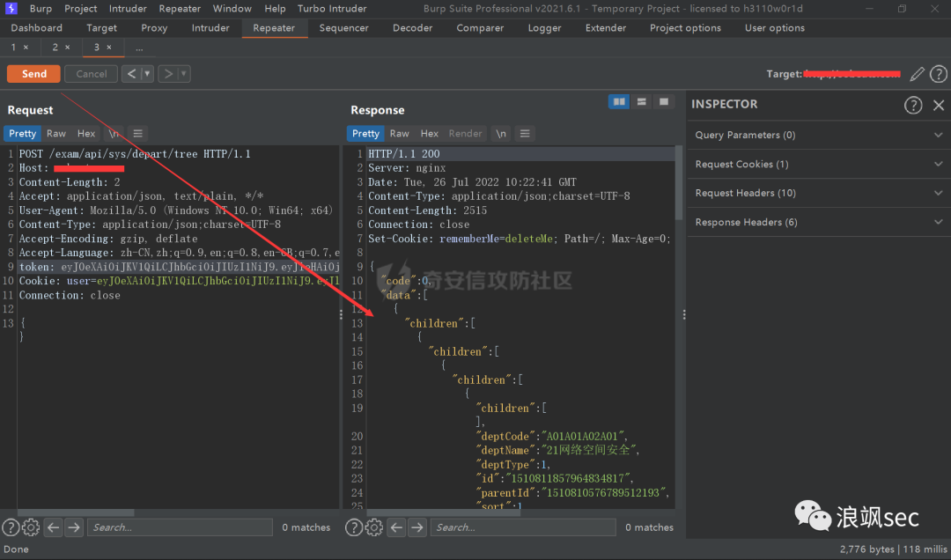Show Response in Raw view
The image size is (951, 560).
[399, 134]
